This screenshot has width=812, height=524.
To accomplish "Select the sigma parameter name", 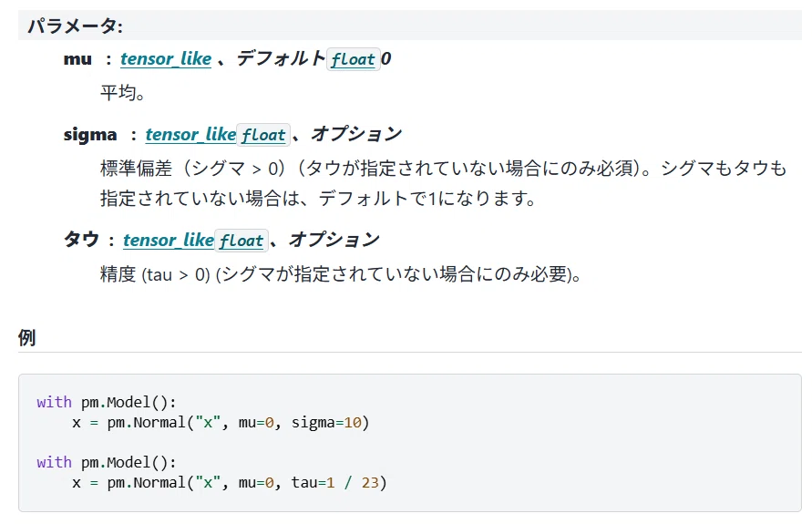I will point(90,135).
